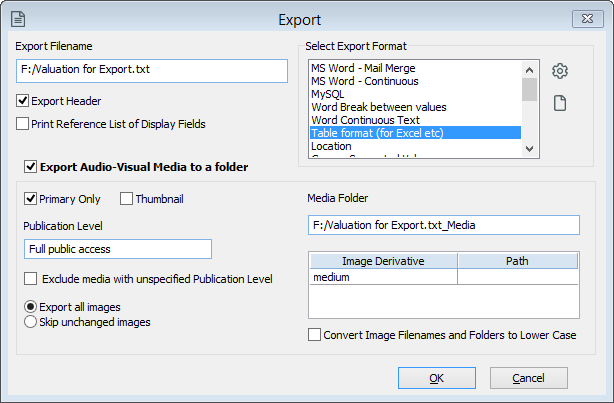This screenshot has width=614, height=403.
Task: Click the Image Derivative column header
Action: [383, 261]
